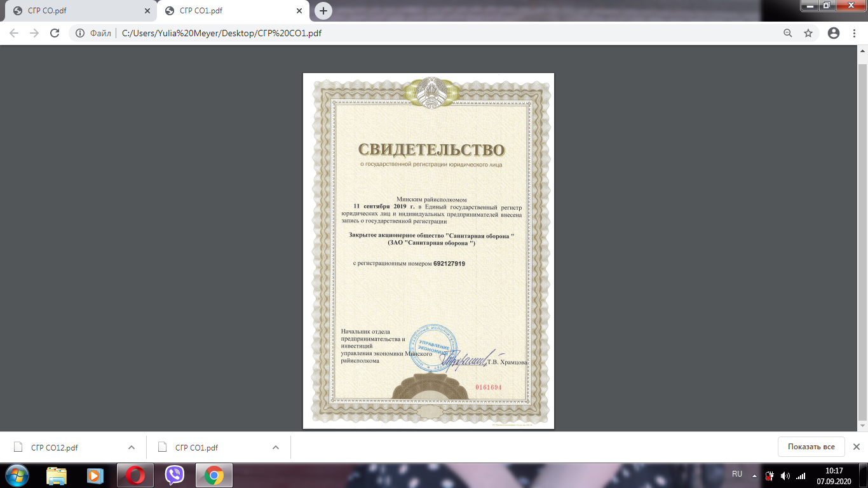Open a new tab with plus button
The height and width of the screenshot is (488, 868).
(323, 11)
